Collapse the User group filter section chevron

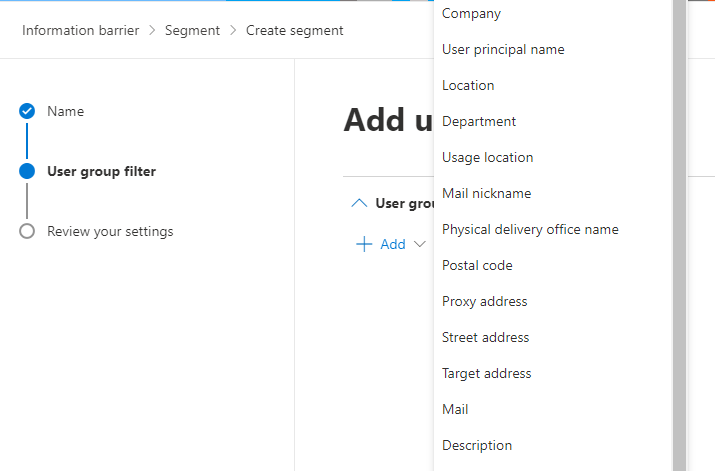coord(359,203)
